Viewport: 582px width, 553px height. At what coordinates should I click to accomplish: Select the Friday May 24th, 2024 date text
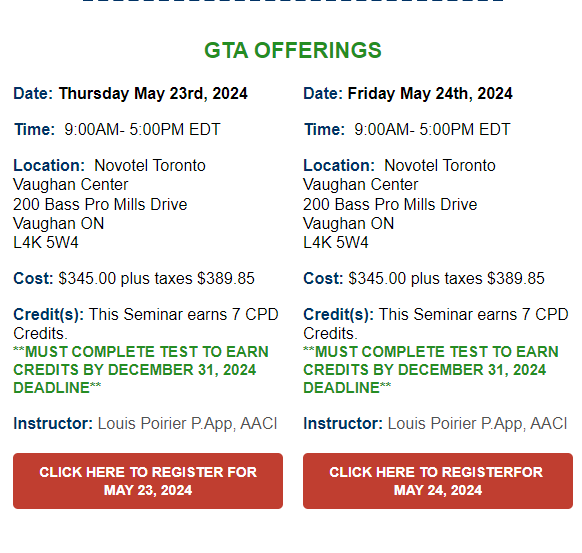pyautogui.click(x=430, y=93)
